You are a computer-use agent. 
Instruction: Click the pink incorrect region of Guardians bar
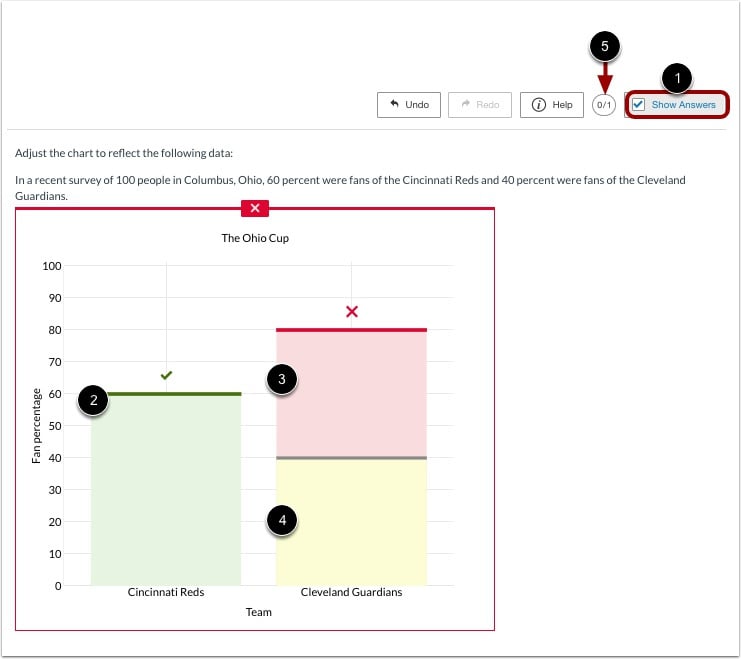(x=351, y=394)
